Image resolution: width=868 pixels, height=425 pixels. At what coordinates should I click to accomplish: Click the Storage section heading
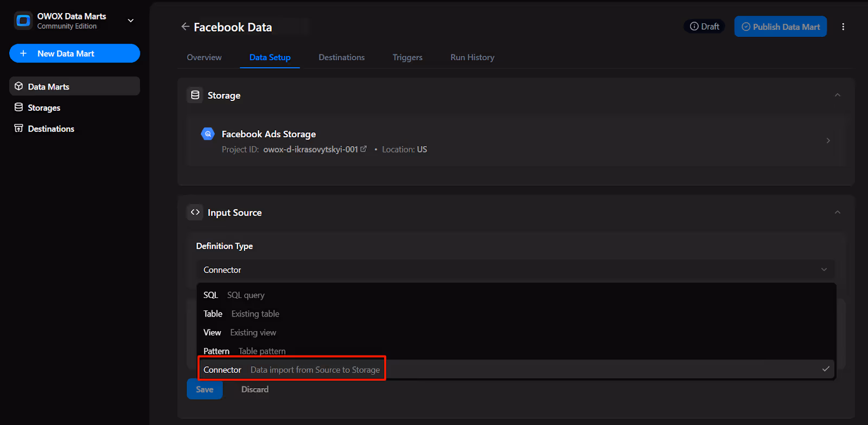(224, 96)
